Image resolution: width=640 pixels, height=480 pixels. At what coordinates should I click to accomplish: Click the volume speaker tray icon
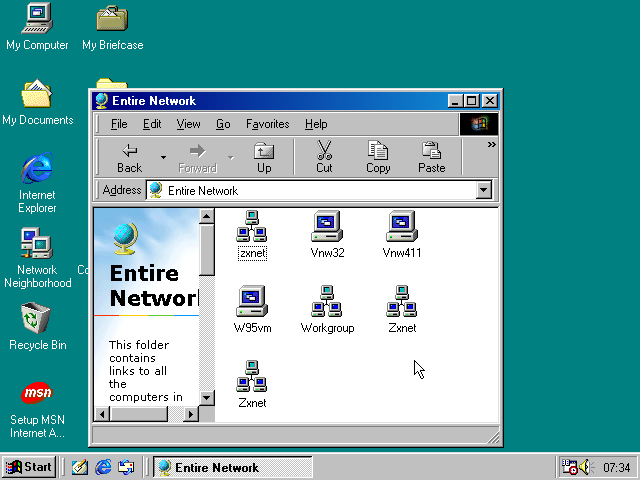587,467
